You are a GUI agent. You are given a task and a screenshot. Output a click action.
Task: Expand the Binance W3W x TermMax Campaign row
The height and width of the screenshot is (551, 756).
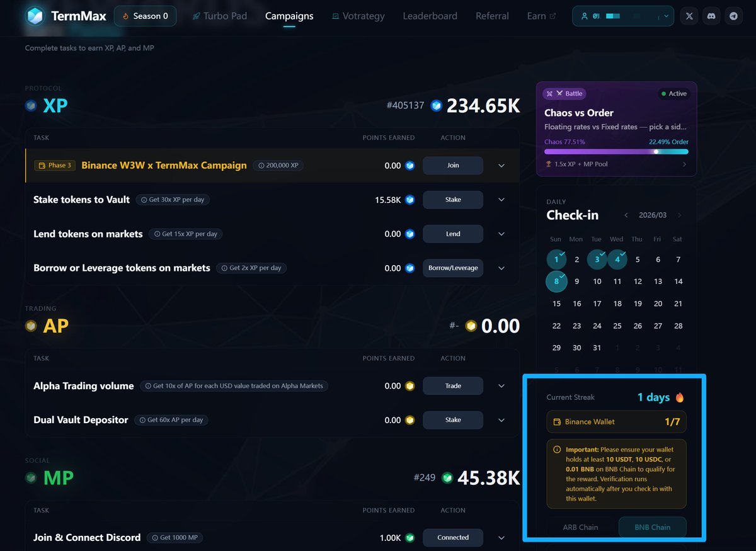501,166
